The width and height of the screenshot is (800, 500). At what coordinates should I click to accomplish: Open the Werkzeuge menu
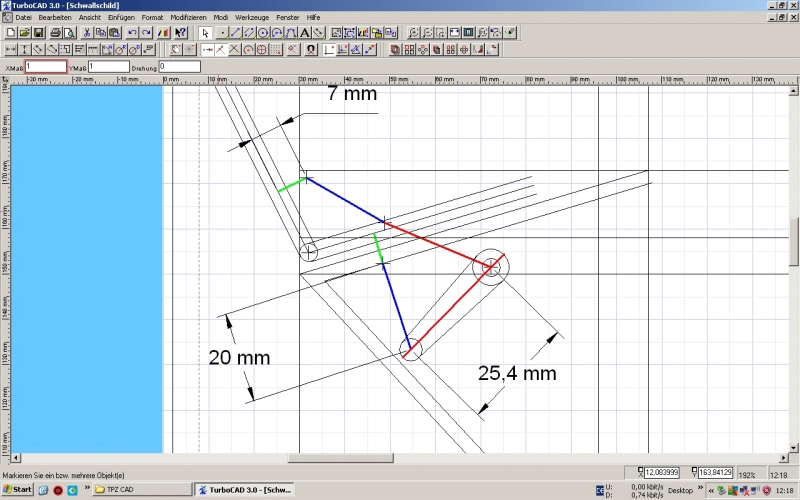[x=251, y=18]
